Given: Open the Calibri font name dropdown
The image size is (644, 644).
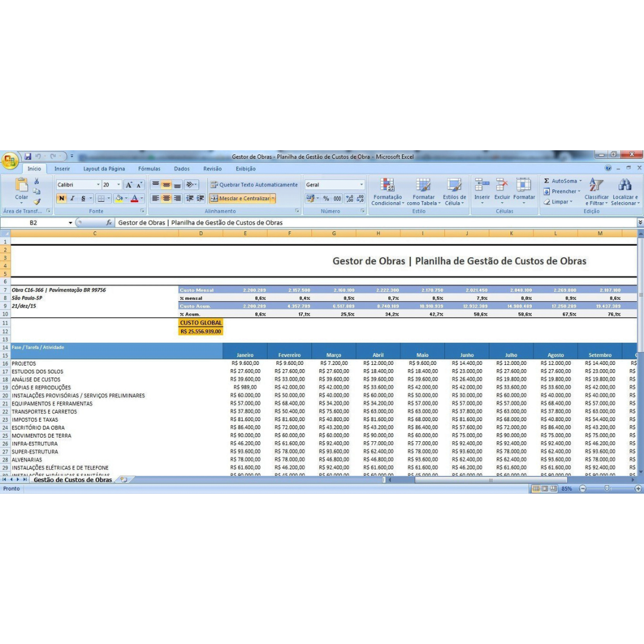Looking at the screenshot, I should (98, 185).
